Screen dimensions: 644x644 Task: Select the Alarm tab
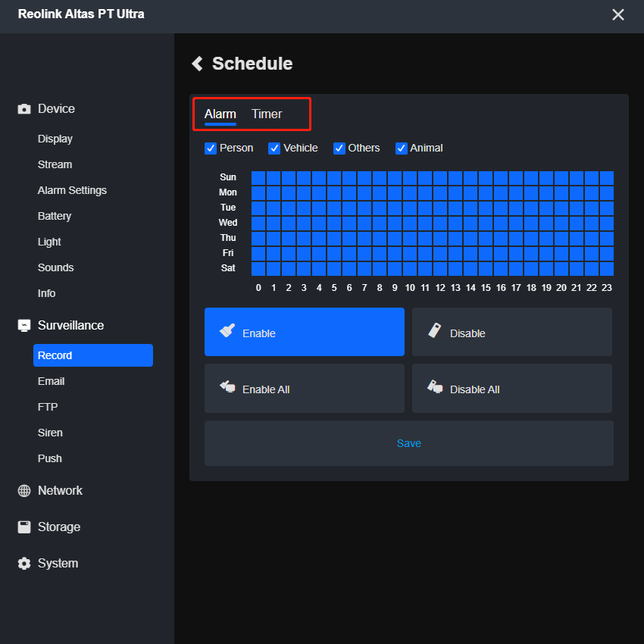click(x=220, y=114)
